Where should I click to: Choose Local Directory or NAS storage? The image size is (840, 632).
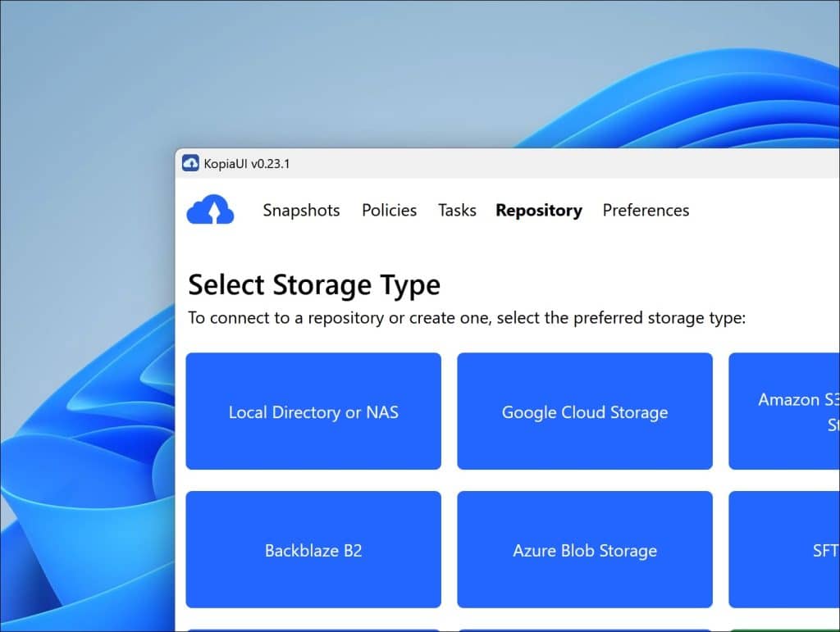(313, 411)
